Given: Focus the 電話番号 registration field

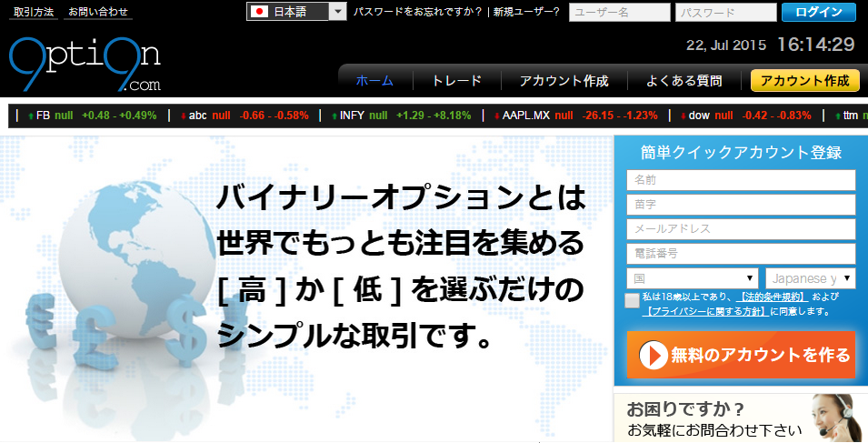Looking at the screenshot, I should click(742, 254).
